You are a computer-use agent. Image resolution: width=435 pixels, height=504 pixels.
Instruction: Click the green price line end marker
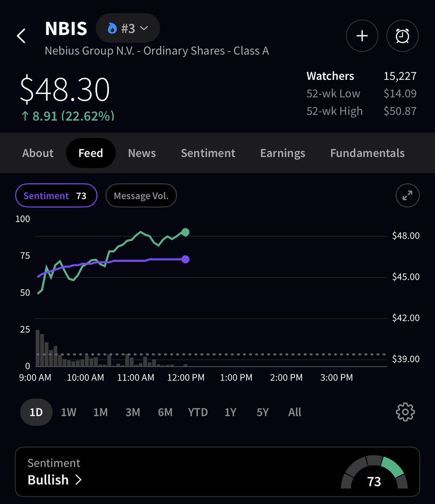[185, 232]
